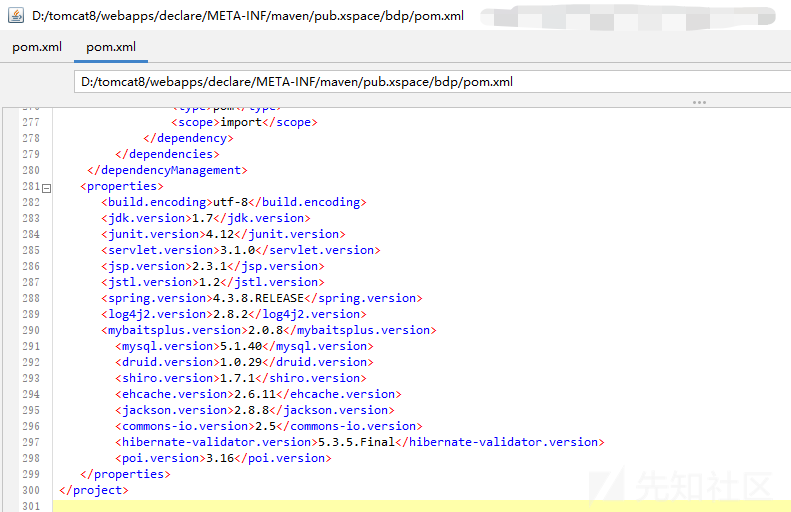Viewport: 791px width, 512px height.
Task: Click the three-dot divider handle above the editor
Action: [699, 102]
